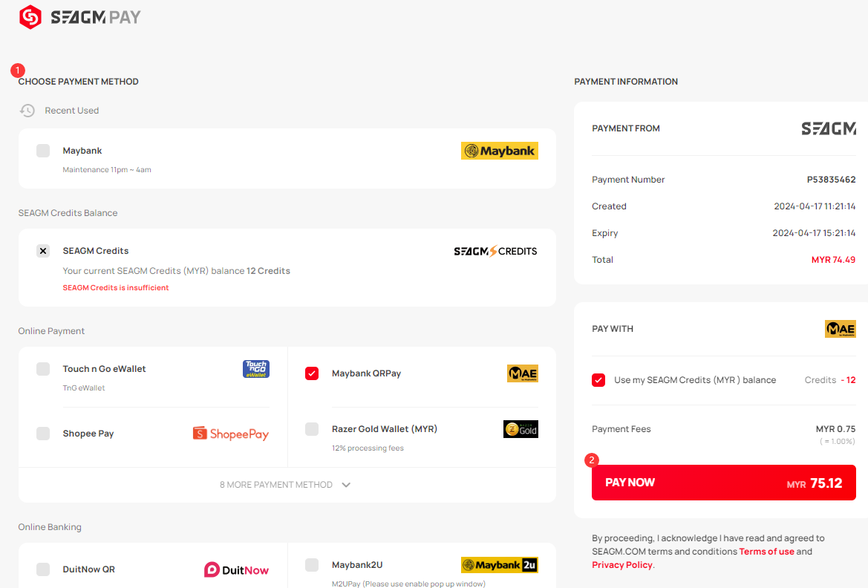Click the 'Online Payment' section heading
This screenshot has height=588, width=868.
pos(51,331)
